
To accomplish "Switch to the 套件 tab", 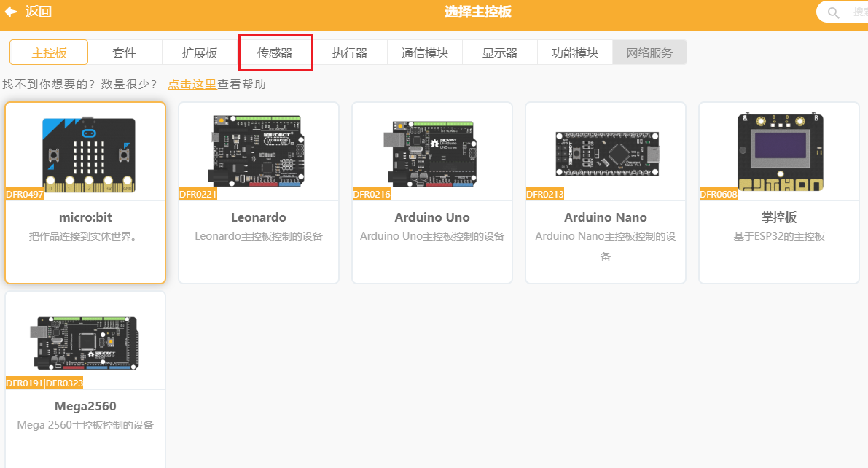I will click(x=124, y=52).
